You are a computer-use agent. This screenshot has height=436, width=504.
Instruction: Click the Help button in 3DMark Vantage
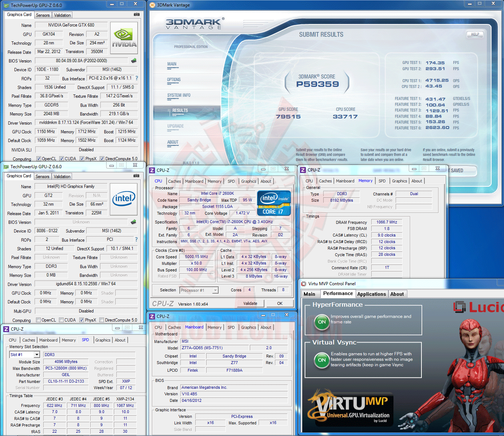point(475,34)
